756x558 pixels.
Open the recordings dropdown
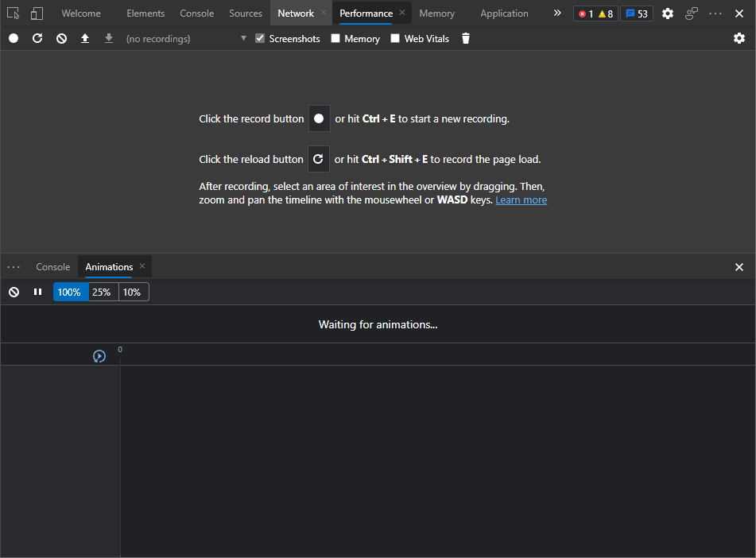[x=243, y=38]
